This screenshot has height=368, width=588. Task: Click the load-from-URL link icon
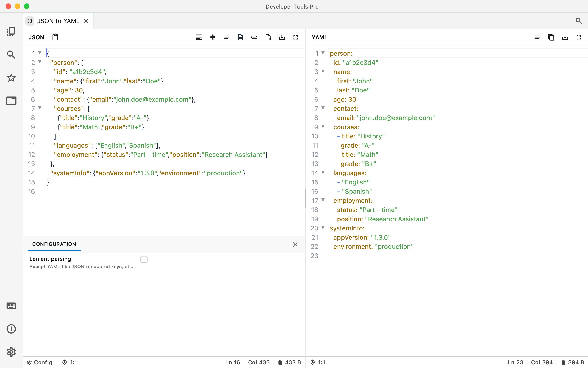click(x=254, y=37)
